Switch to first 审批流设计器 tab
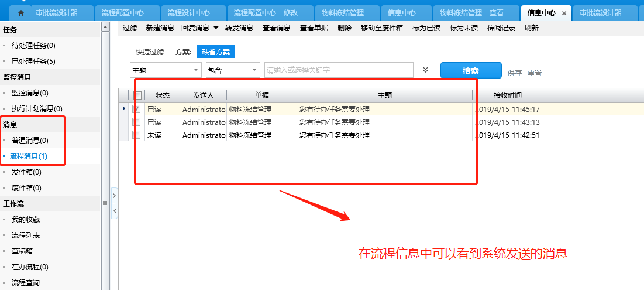The width and height of the screenshot is (644, 290). point(56,13)
